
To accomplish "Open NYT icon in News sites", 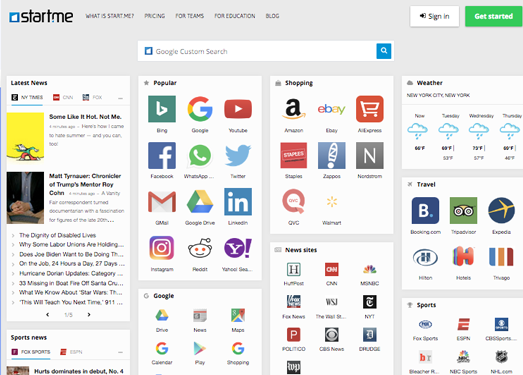I will [370, 302].
